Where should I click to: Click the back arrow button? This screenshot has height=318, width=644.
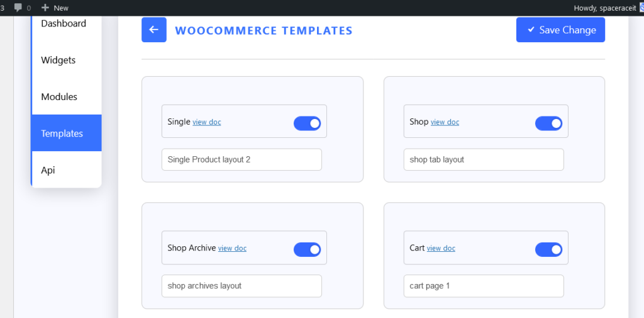[x=154, y=30]
